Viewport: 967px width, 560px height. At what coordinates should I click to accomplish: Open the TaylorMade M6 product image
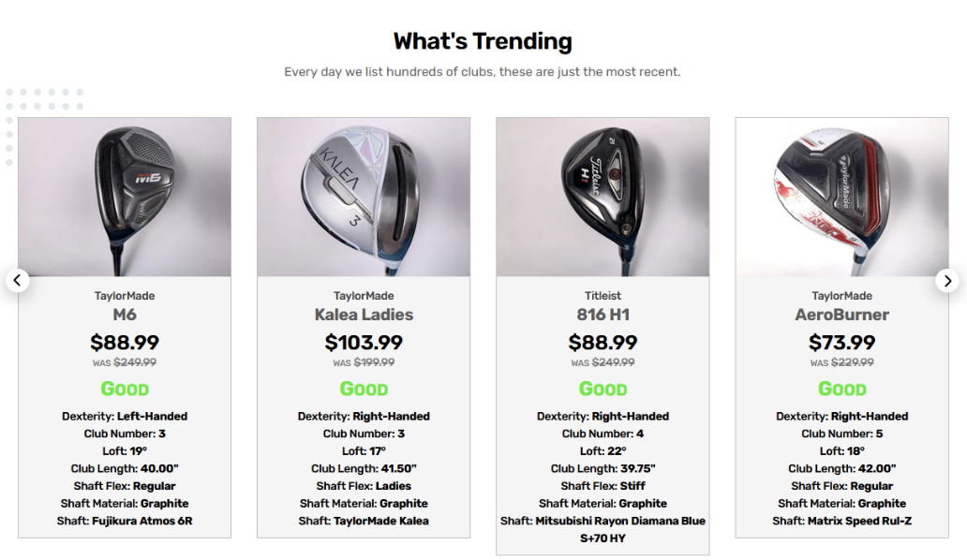tap(124, 197)
